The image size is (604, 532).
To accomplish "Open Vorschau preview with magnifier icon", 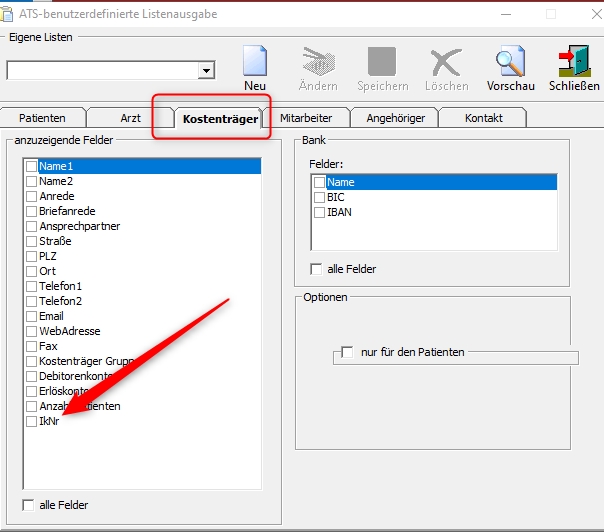I will (x=510, y=62).
